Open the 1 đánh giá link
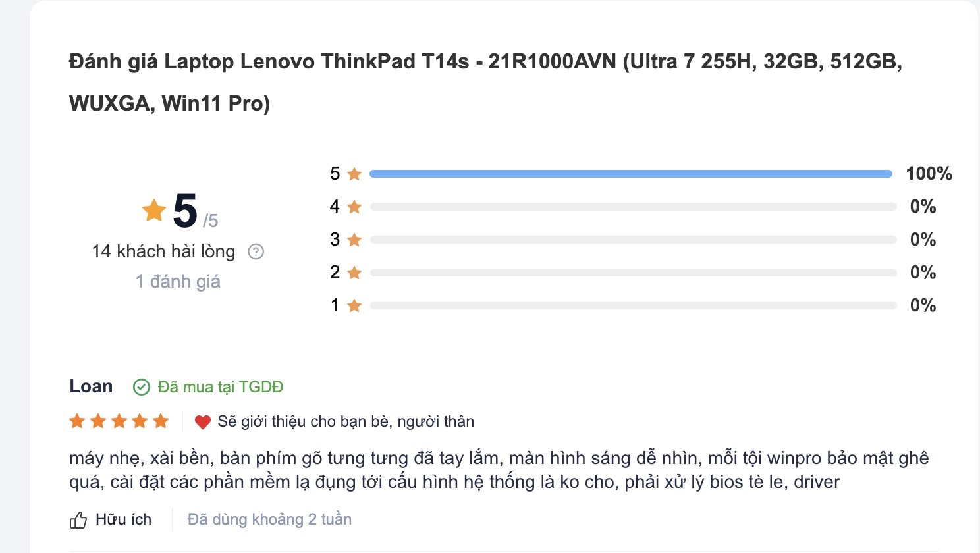Screen dimensions: 980x553 coord(178,281)
